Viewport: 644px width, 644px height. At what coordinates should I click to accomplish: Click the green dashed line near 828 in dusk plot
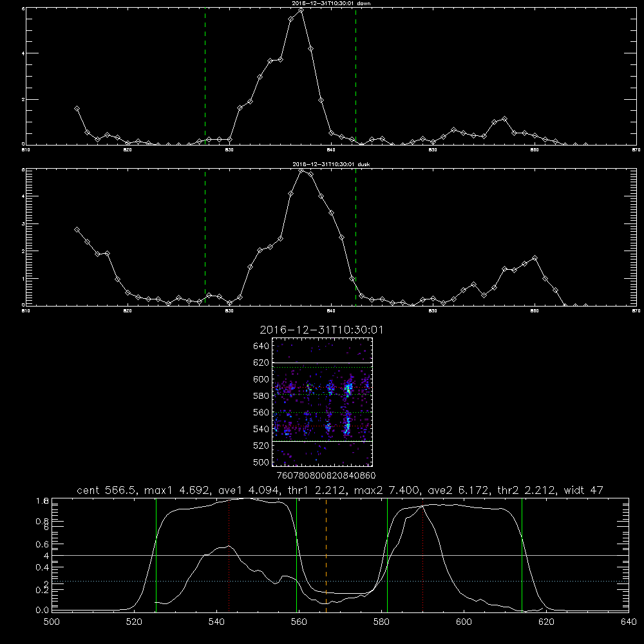coord(205,237)
